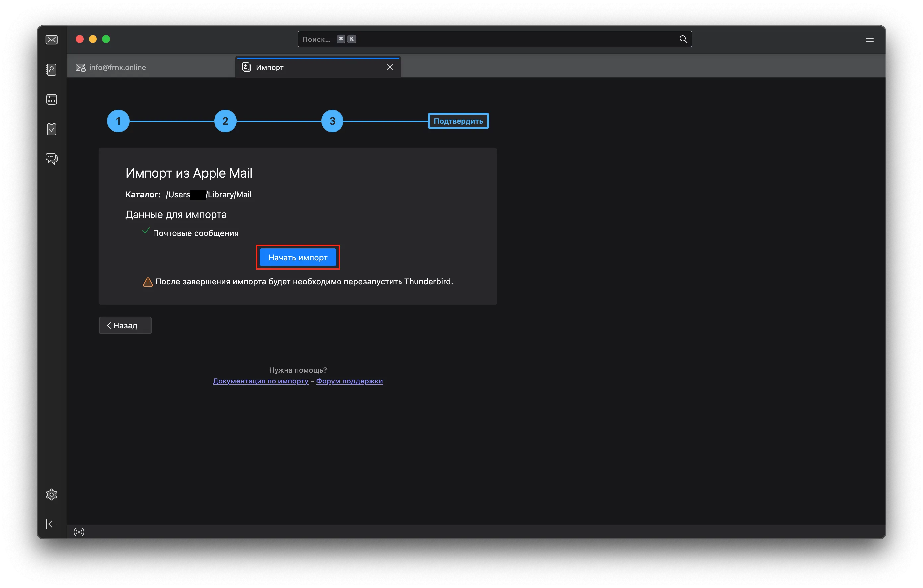Screen dimensions: 923x588
Task: Click the search magnifier icon
Action: [683, 39]
